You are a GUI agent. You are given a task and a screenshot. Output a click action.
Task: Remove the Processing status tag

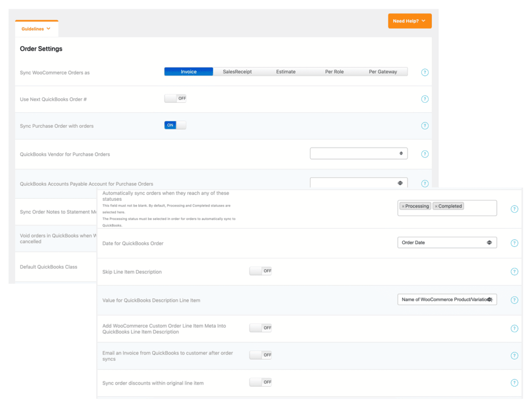pos(403,207)
